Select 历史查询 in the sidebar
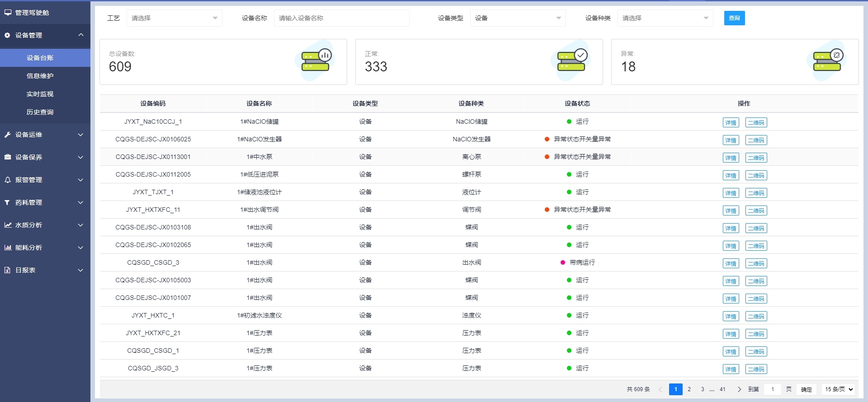 [40, 112]
